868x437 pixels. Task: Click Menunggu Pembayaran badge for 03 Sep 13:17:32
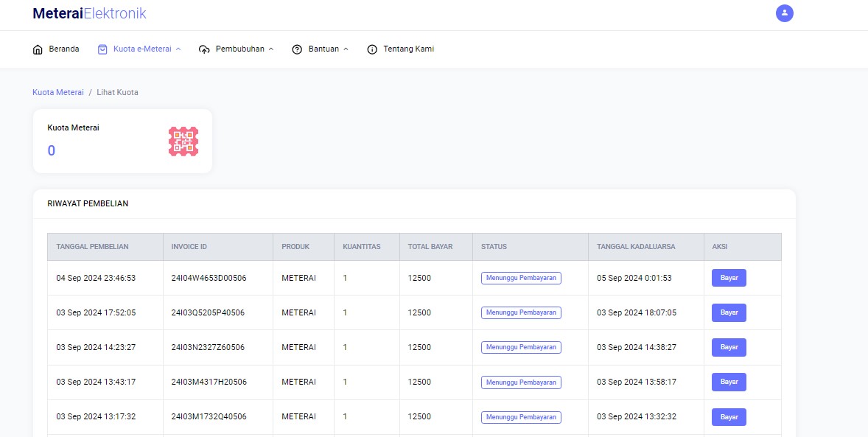(x=521, y=417)
